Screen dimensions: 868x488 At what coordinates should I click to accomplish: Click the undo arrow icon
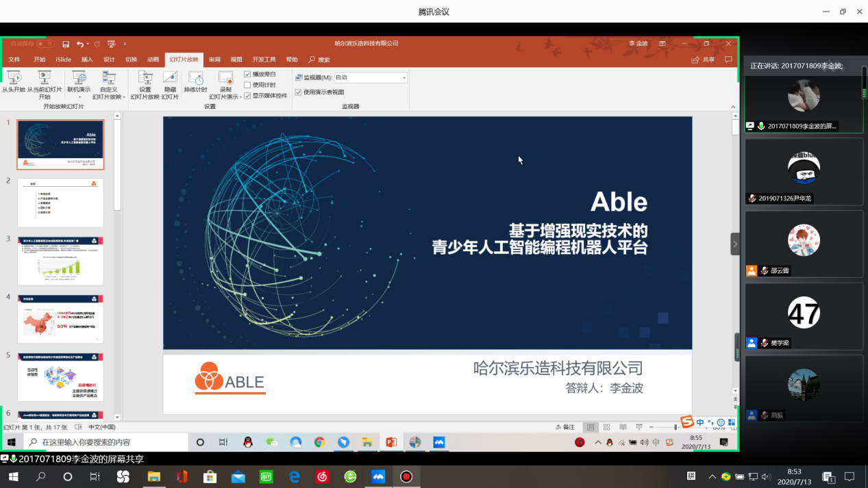click(80, 44)
